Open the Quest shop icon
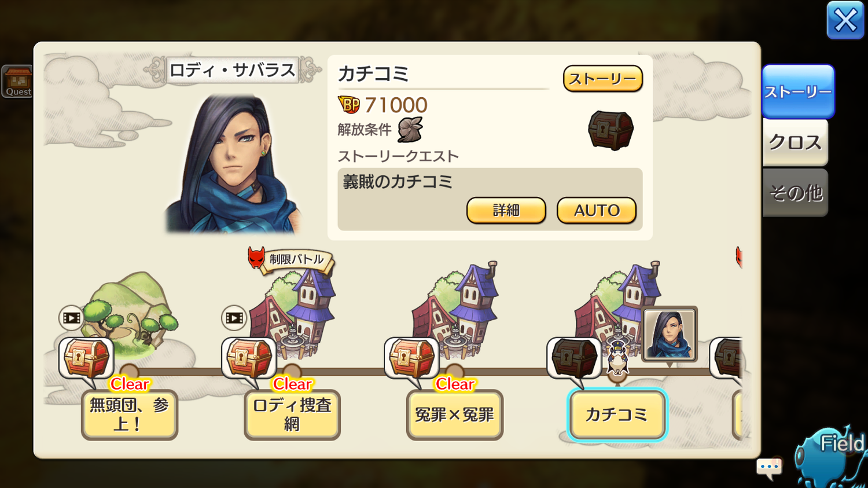This screenshot has height=488, width=868. [x=18, y=82]
